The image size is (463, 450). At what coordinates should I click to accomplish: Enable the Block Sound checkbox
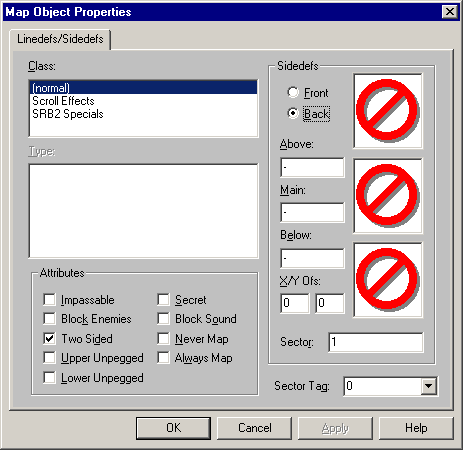(163, 318)
